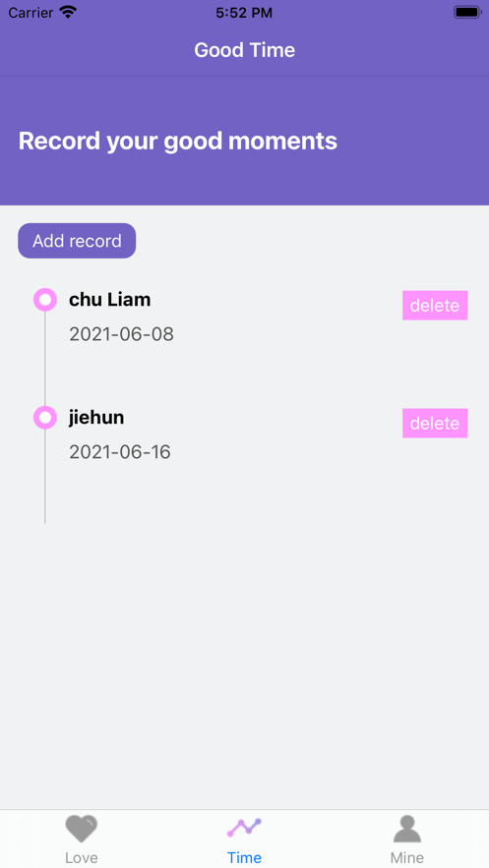
Task: Open the chu Liam entry title
Action: click(109, 300)
